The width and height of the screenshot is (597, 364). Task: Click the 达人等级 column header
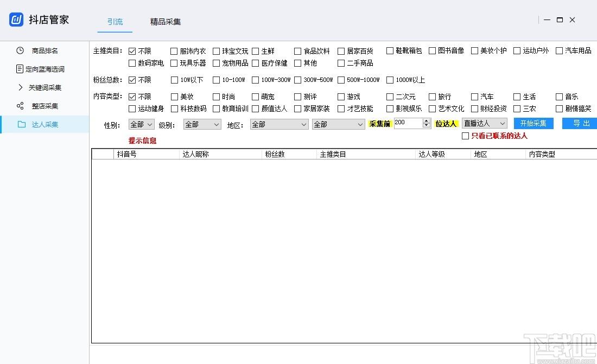(443, 154)
